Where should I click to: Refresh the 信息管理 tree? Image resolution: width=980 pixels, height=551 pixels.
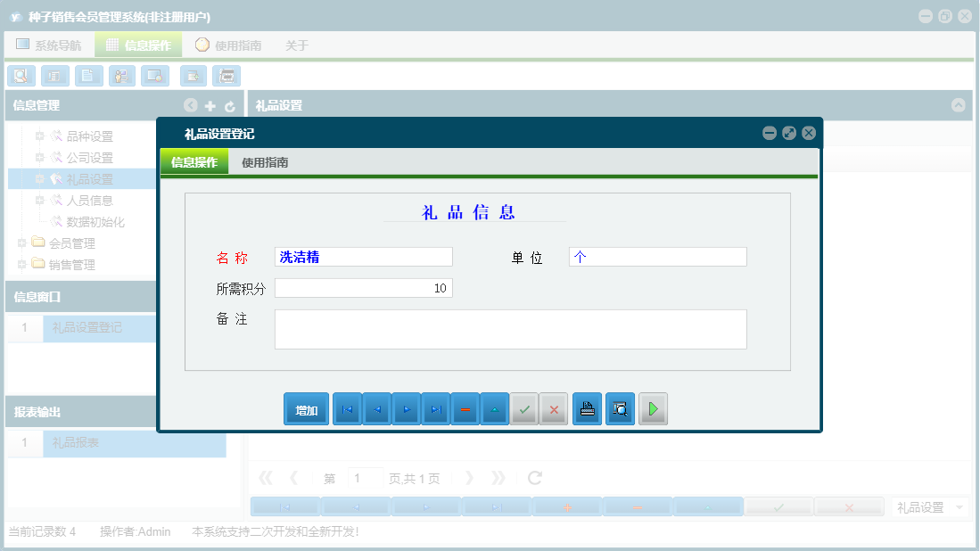(230, 106)
